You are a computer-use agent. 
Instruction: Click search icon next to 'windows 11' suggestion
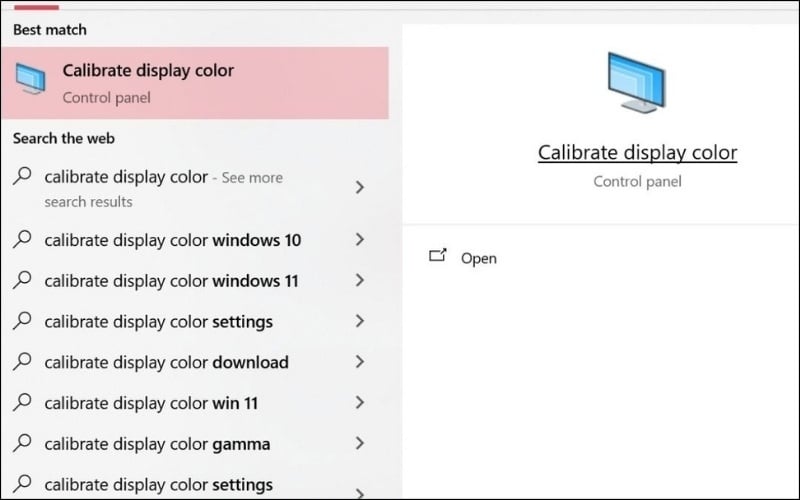pos(22,280)
